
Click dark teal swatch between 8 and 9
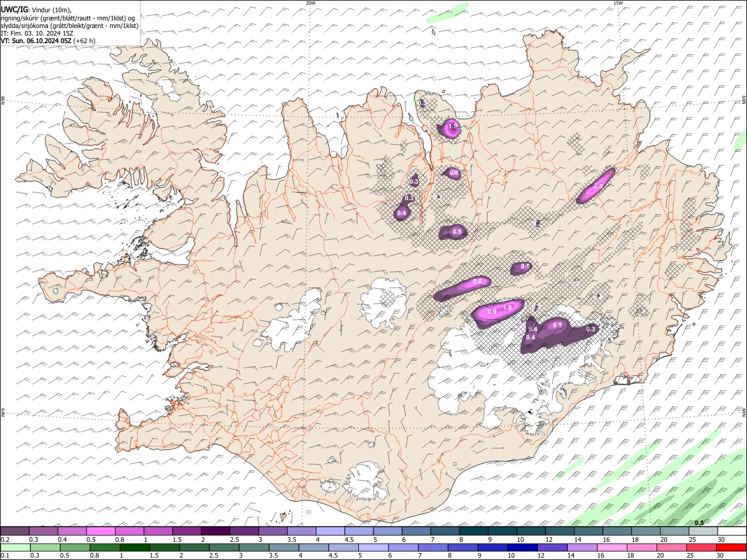(x=474, y=531)
